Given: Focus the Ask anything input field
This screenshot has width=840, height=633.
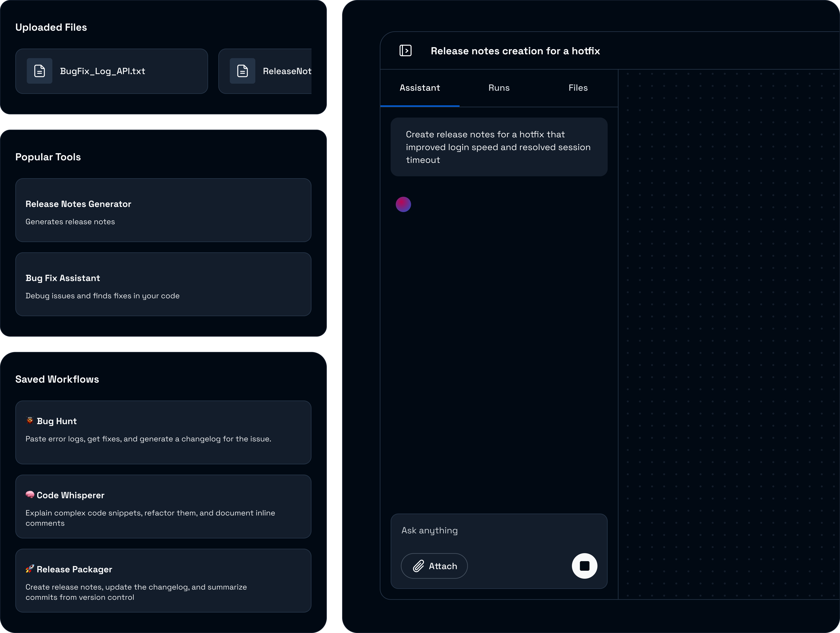Looking at the screenshot, I should 499,530.
